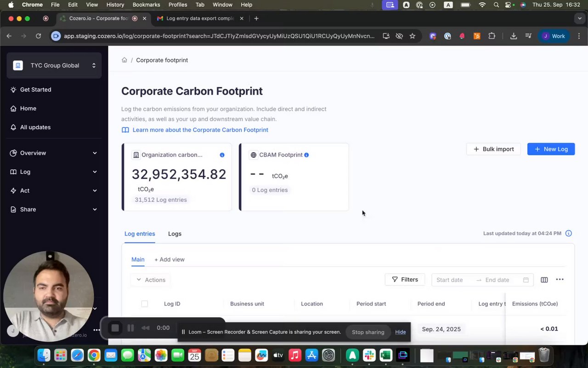The height and width of the screenshot is (368, 588).
Task: Open Finder from the dock
Action: click(44, 355)
